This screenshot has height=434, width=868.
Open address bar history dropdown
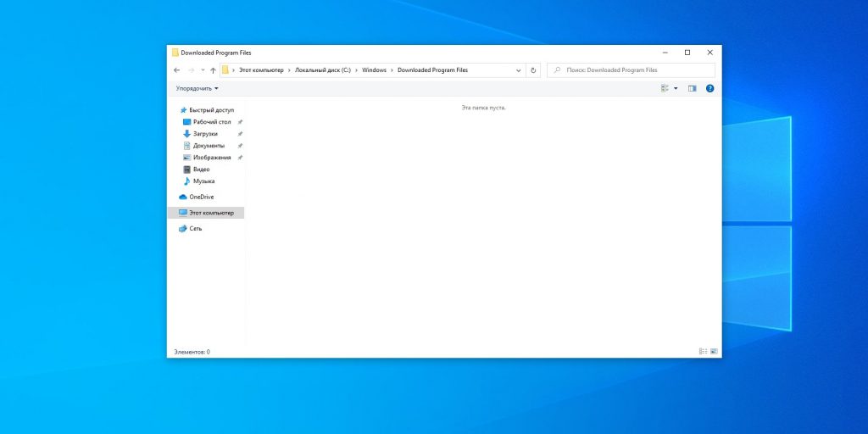519,70
